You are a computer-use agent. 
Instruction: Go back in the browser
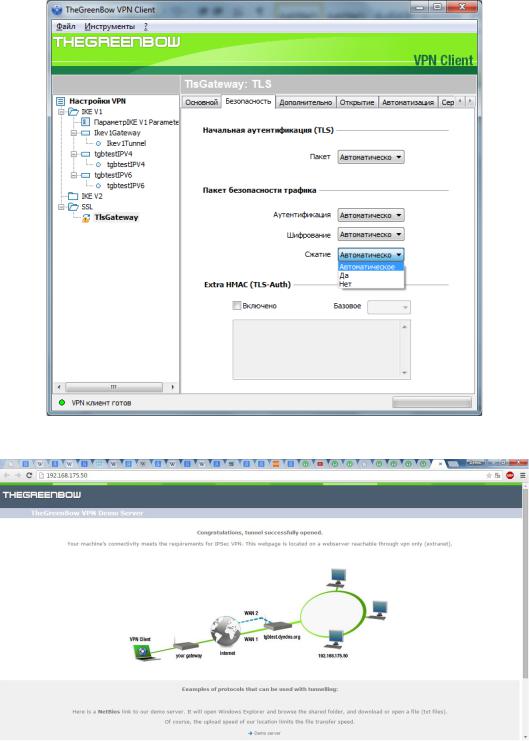point(7,475)
